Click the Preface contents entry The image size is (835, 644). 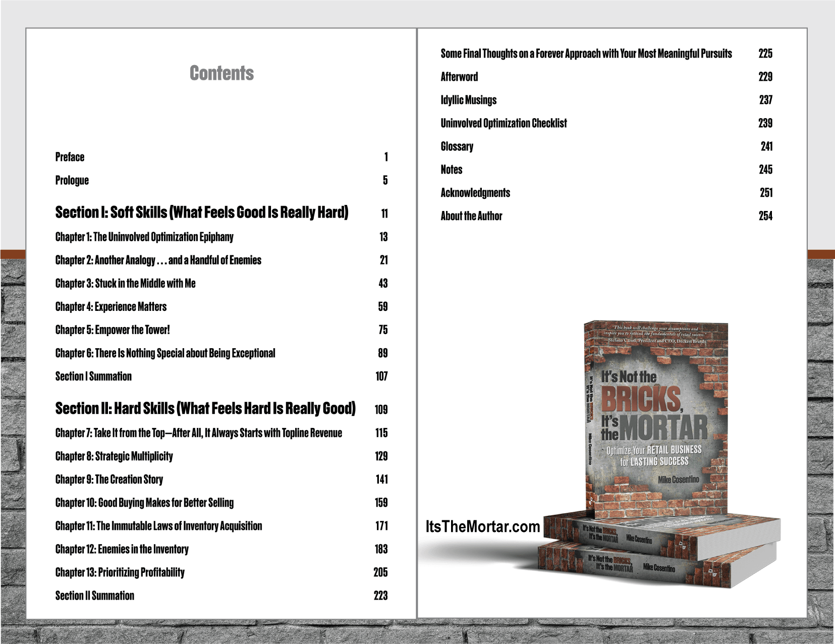click(x=70, y=157)
